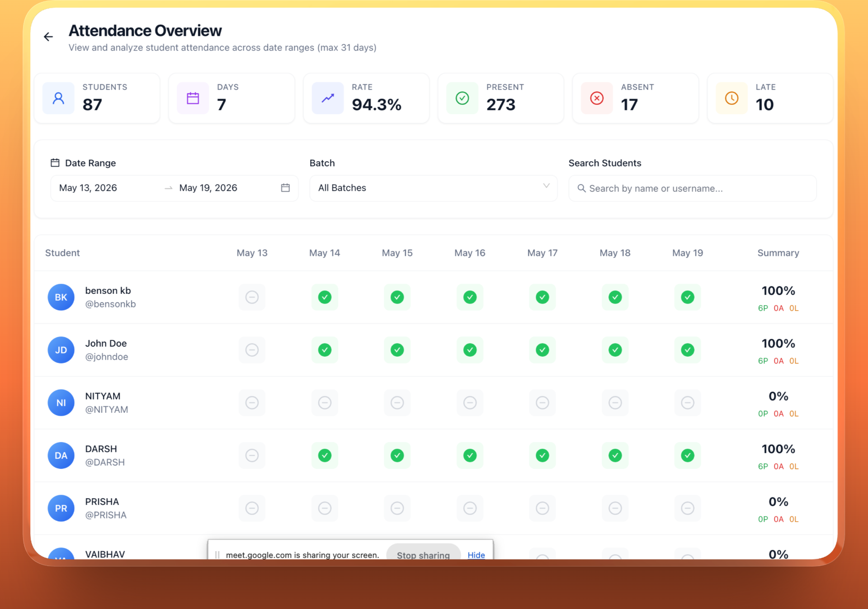Click DARSH's 100% summary value

778,449
